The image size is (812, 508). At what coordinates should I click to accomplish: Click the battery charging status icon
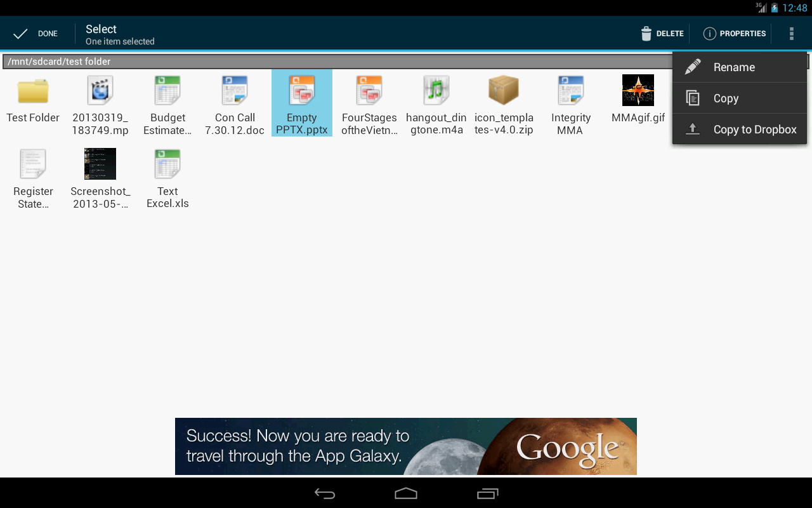pyautogui.click(x=775, y=8)
